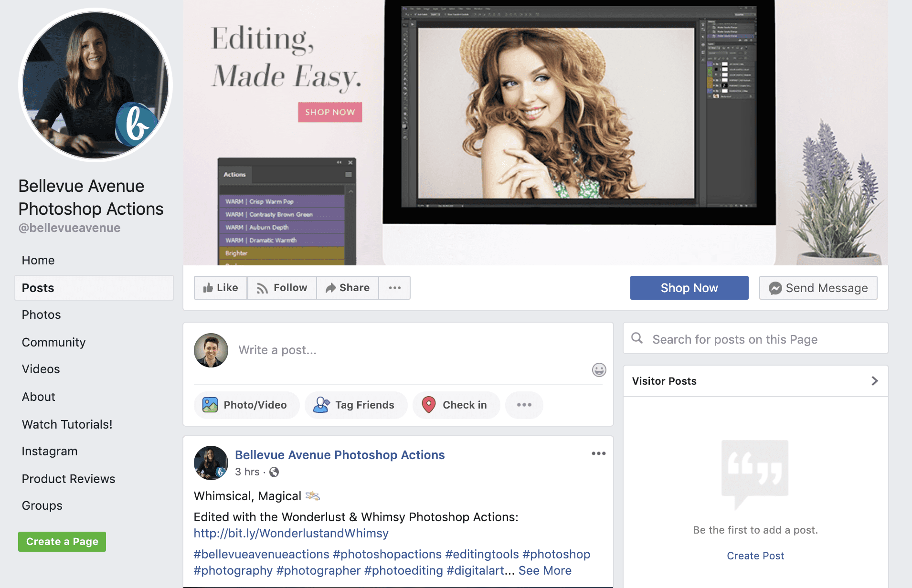Open Product Reviews in sidebar

(x=69, y=479)
